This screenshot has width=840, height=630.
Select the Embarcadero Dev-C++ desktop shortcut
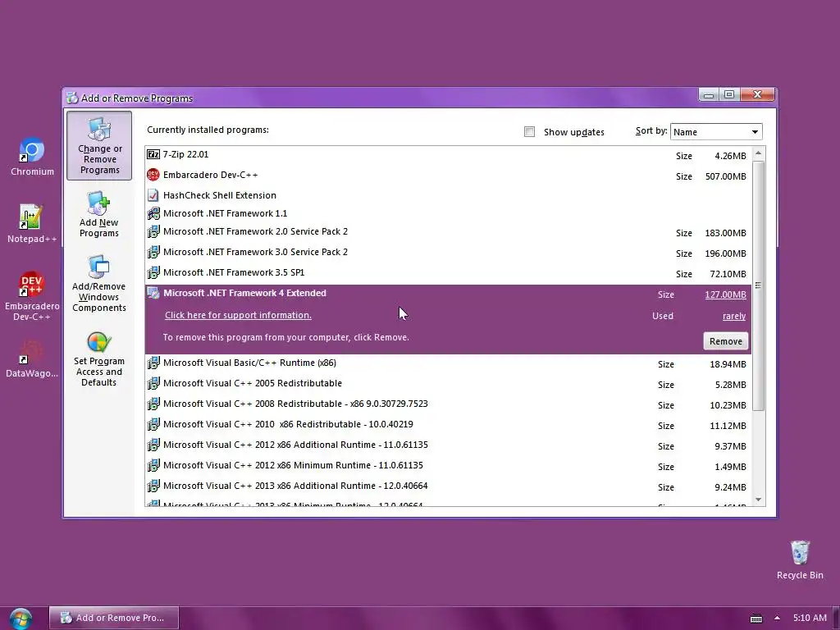pos(32,295)
